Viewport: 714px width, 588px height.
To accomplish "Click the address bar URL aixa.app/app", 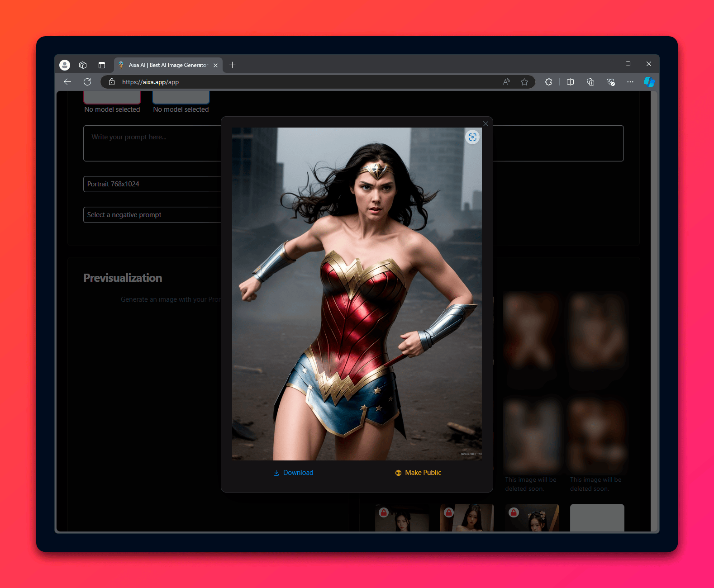I will (150, 82).
